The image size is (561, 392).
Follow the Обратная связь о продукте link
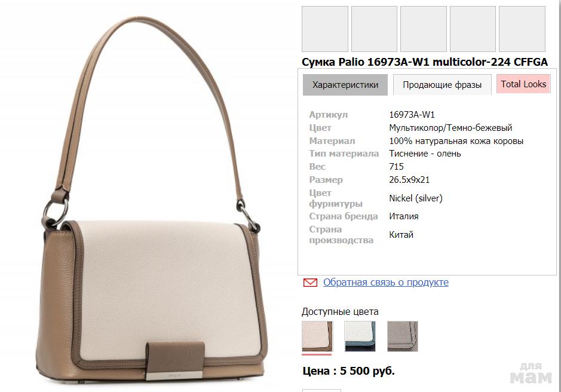pos(386,283)
